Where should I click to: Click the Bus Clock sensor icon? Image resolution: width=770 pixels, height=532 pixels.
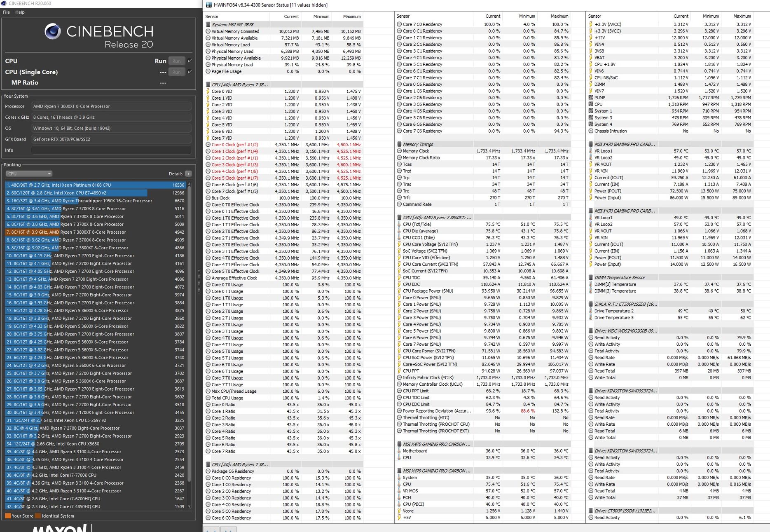click(x=208, y=198)
